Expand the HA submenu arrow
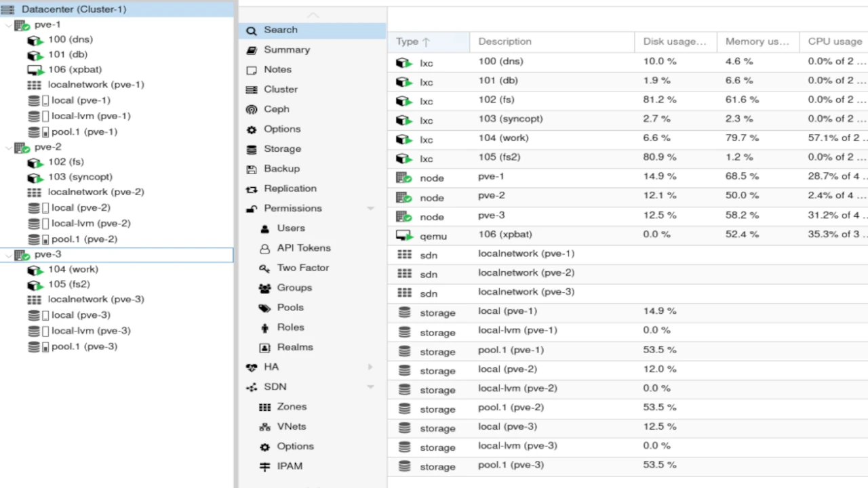Viewport: 868px width, 488px height. tap(370, 367)
